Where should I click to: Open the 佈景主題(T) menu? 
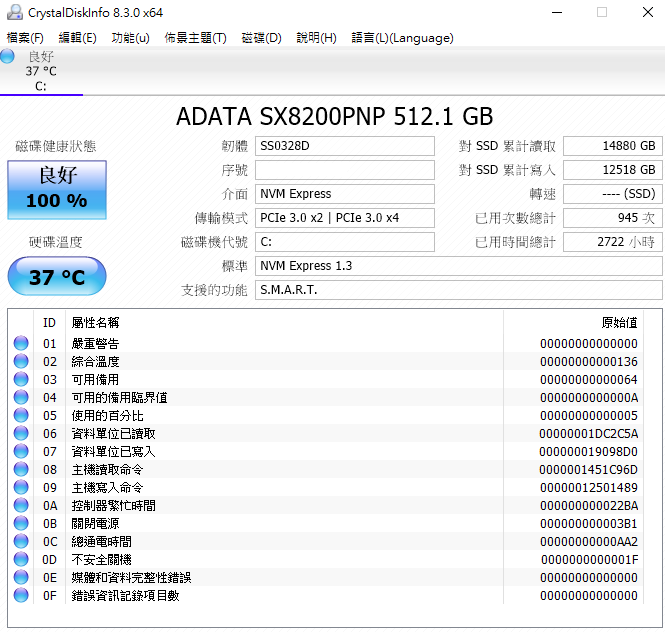click(196, 38)
